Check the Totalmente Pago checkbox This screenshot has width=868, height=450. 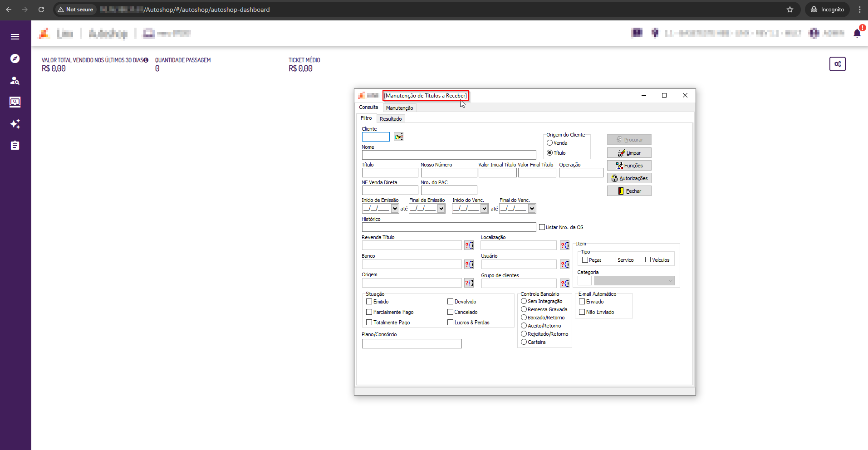369,323
